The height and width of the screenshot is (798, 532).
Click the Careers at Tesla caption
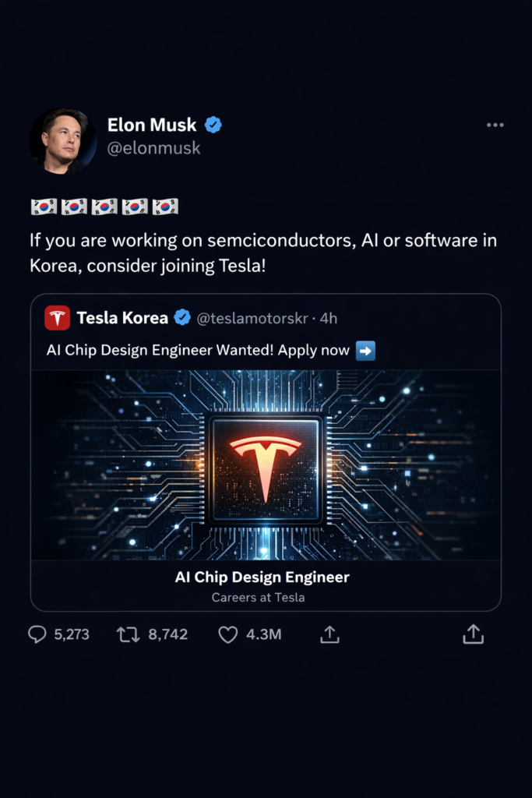point(259,598)
